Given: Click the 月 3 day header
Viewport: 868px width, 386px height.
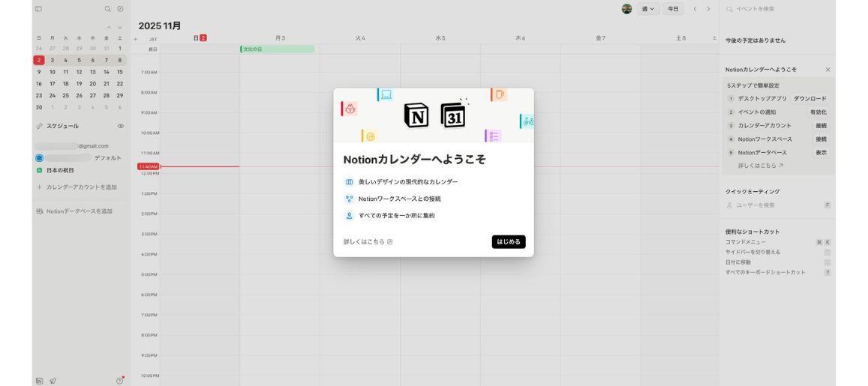Looking at the screenshot, I should click(x=280, y=38).
